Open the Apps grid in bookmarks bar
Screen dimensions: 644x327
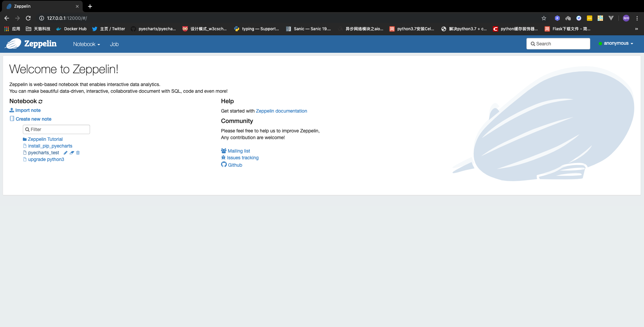12,29
